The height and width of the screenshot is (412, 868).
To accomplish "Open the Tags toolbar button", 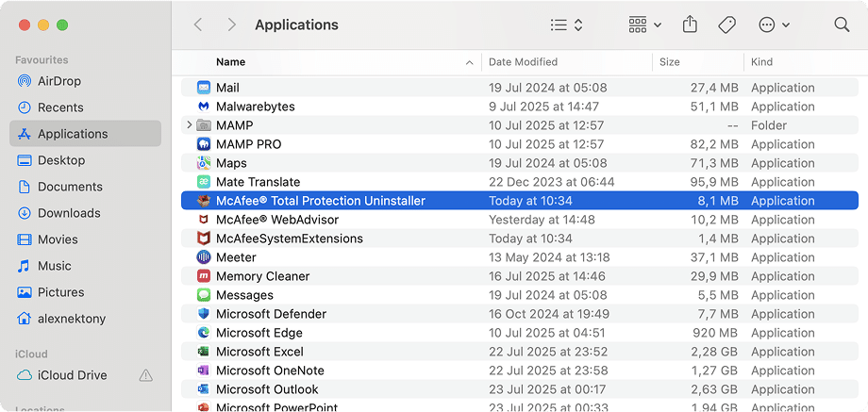I will 726,25.
